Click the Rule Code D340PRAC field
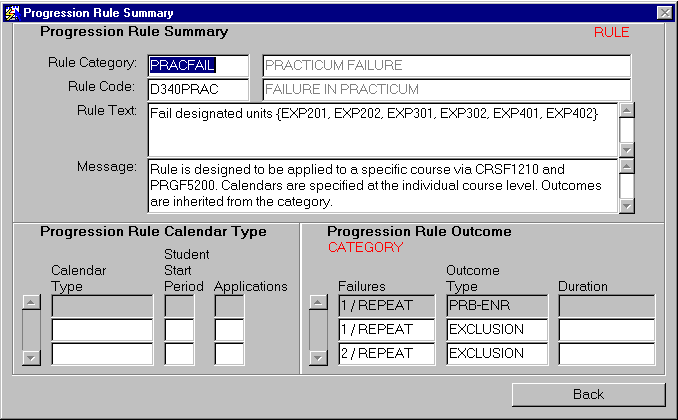 tap(197, 89)
